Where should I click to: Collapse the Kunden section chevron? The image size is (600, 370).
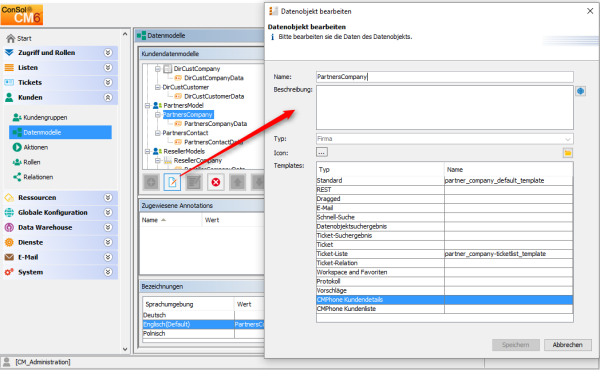[108, 98]
